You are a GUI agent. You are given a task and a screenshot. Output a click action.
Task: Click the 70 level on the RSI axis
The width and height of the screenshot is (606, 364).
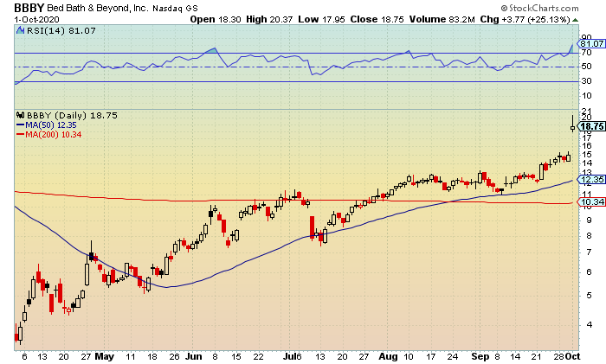click(587, 52)
